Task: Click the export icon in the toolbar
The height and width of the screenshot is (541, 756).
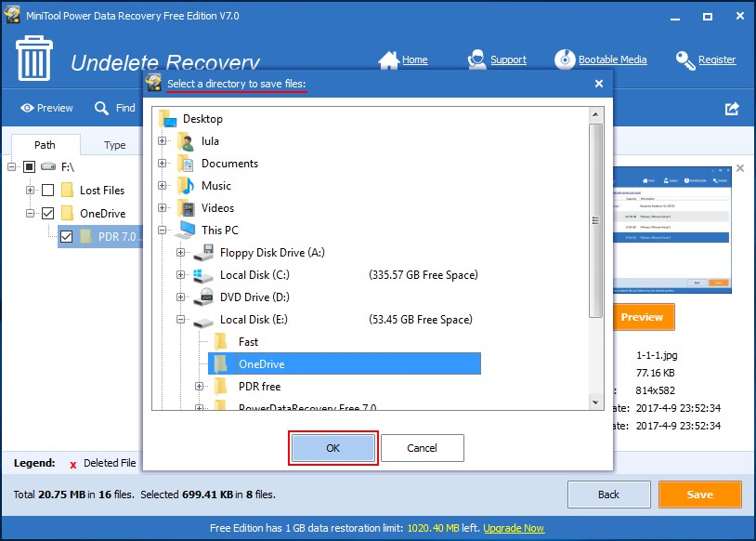Action: click(732, 109)
